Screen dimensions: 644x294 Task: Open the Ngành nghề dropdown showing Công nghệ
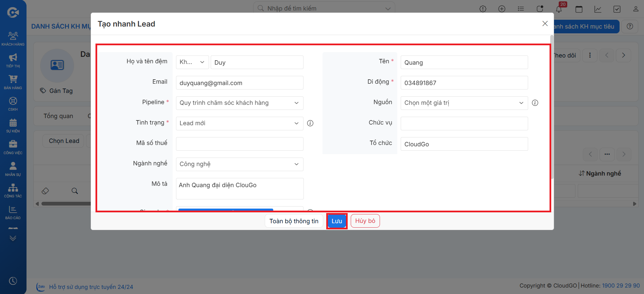[x=240, y=164]
